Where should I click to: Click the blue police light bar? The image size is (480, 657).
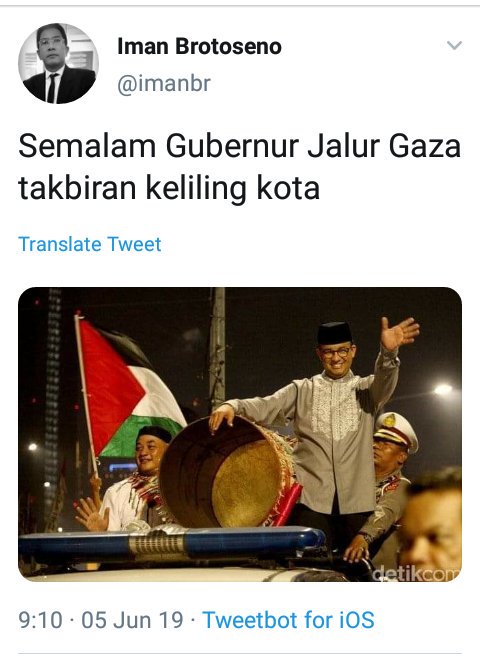(172, 542)
